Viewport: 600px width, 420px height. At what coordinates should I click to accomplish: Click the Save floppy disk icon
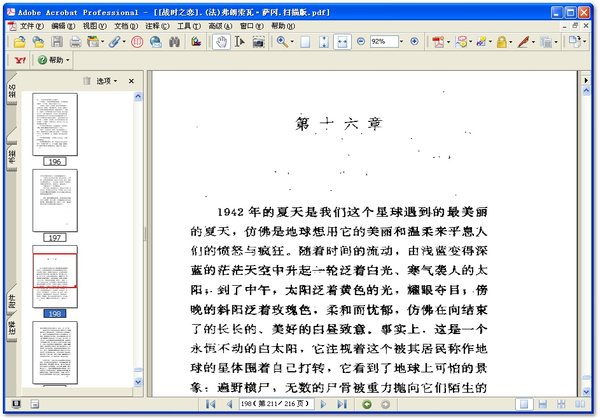point(57,42)
